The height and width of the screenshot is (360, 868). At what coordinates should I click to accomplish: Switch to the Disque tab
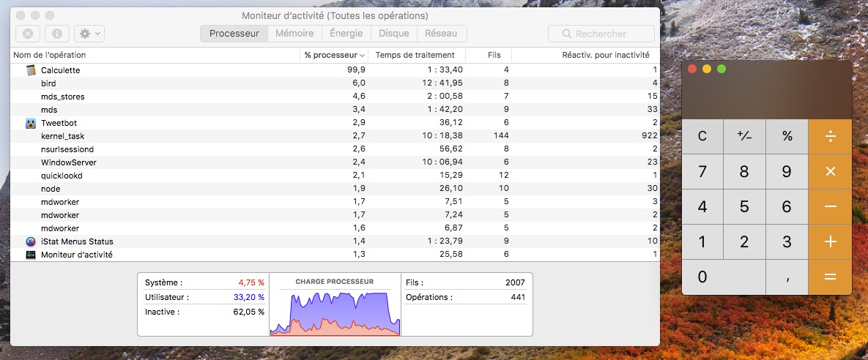coord(393,34)
